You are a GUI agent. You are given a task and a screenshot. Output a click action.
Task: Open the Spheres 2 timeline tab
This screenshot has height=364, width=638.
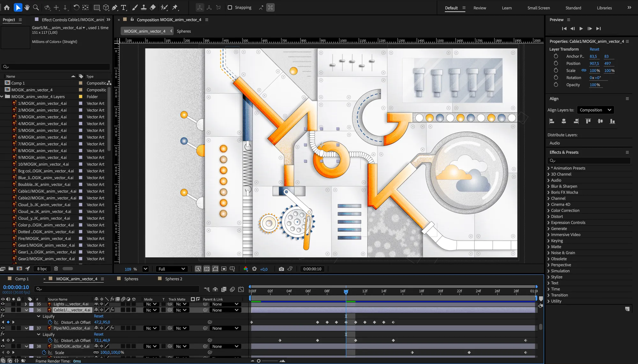pos(174,279)
